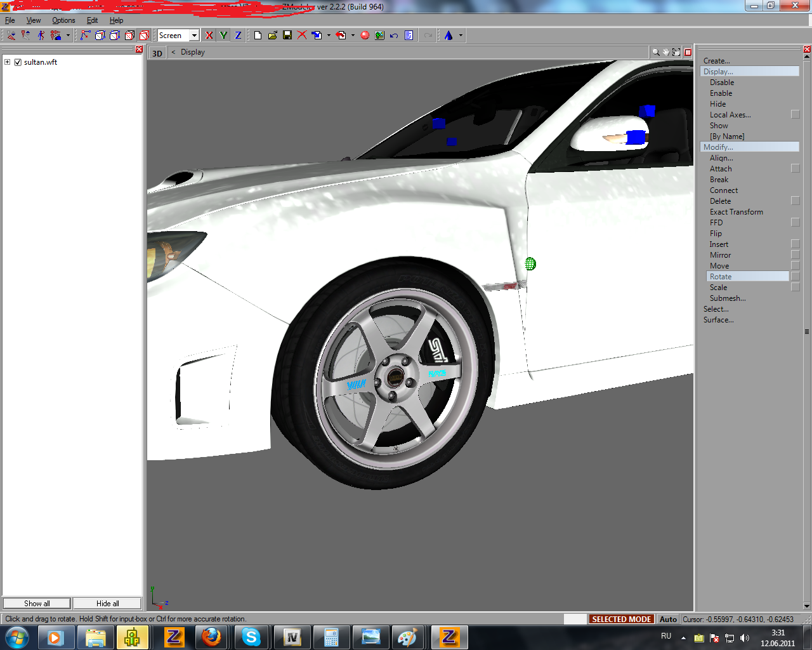The height and width of the screenshot is (650, 812).
Task: Expand the Create... command group
Action: 716,61
